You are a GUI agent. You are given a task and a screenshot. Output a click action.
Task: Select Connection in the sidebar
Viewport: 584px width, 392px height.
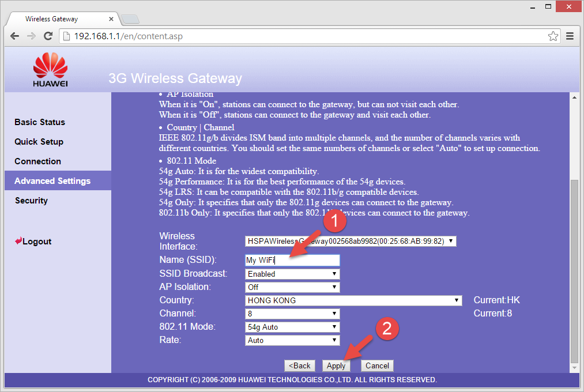tap(37, 161)
